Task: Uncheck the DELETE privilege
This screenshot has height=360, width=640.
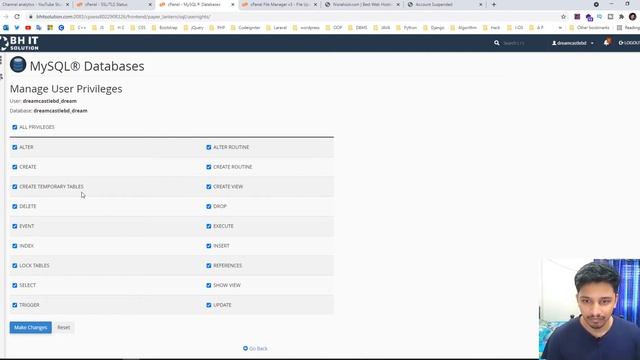Action: coord(15,207)
